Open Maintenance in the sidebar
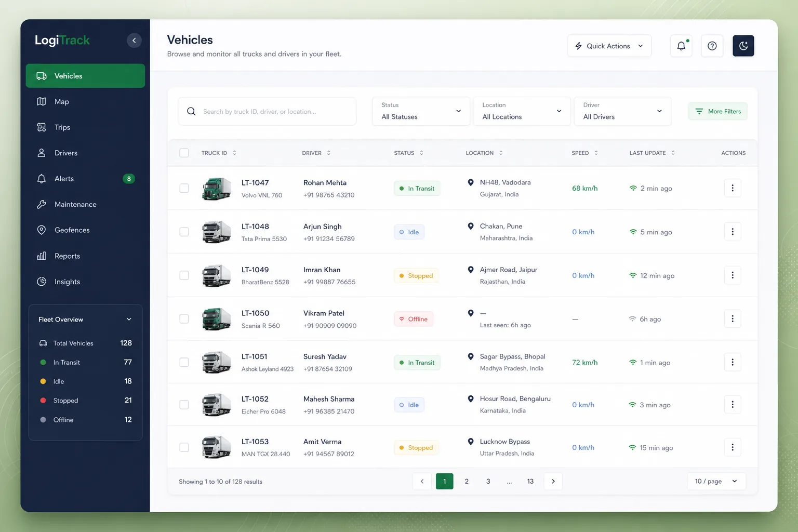798x532 pixels. tap(85, 205)
